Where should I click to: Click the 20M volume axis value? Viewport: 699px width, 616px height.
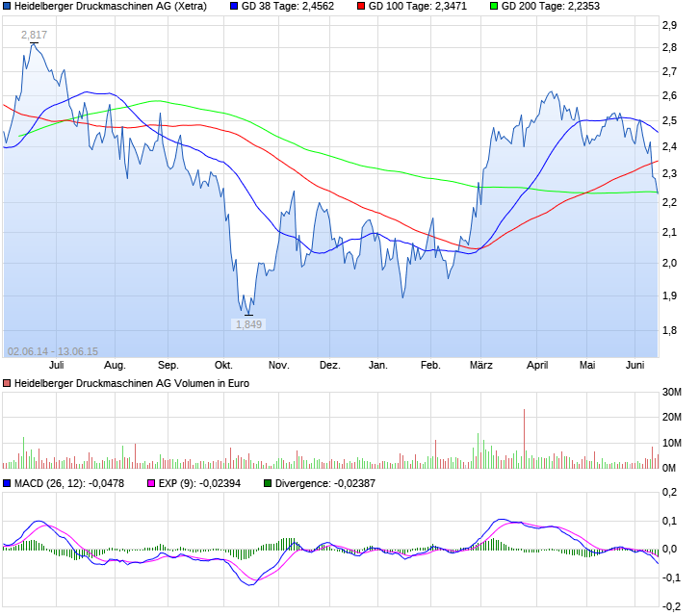pyautogui.click(x=672, y=417)
